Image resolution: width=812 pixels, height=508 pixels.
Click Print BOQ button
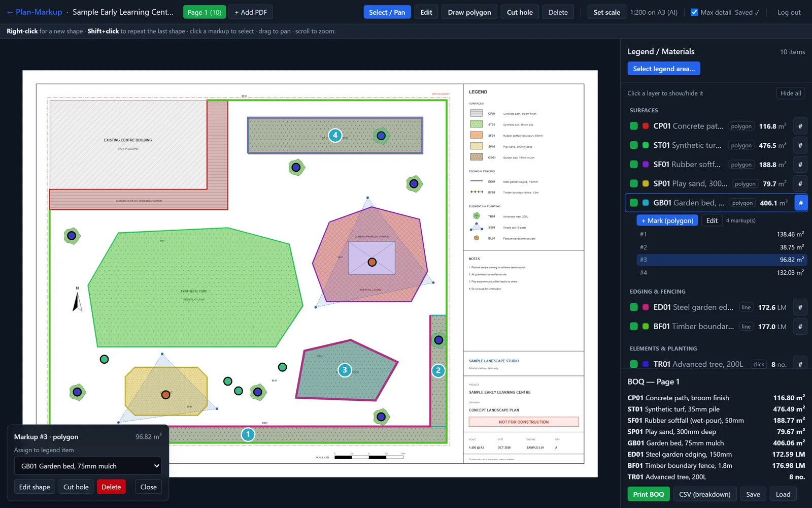tap(649, 494)
